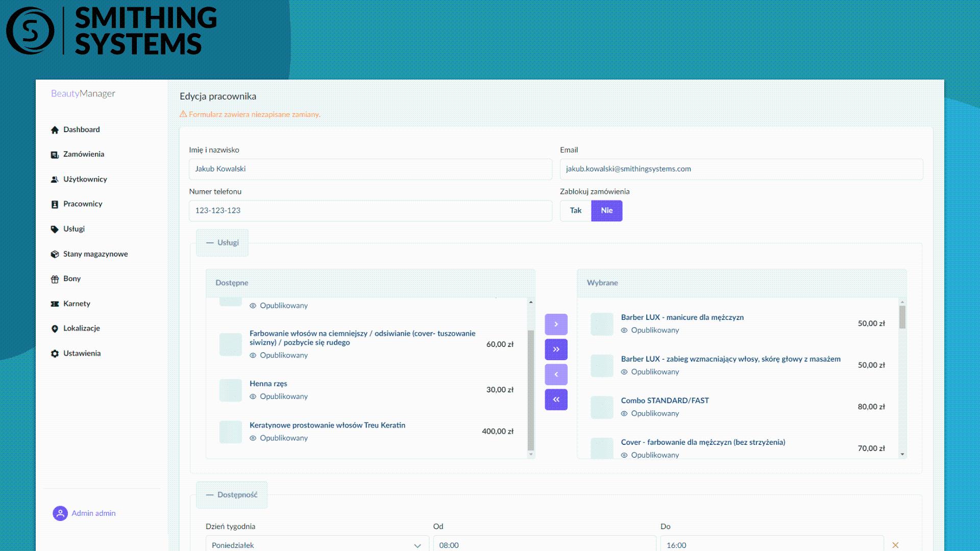Click eye icon under Barber LUX zabieg wzmacniający

click(x=624, y=372)
